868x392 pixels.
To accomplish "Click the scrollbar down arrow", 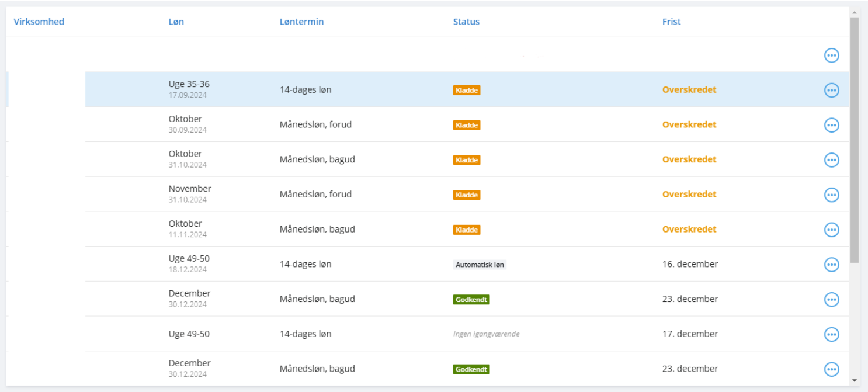I will [855, 380].
